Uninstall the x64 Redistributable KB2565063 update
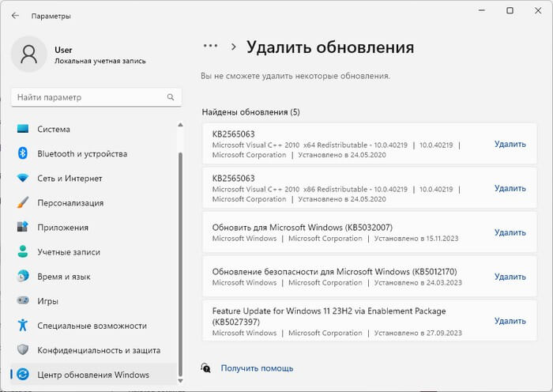This screenshot has width=553, height=392. pos(510,144)
